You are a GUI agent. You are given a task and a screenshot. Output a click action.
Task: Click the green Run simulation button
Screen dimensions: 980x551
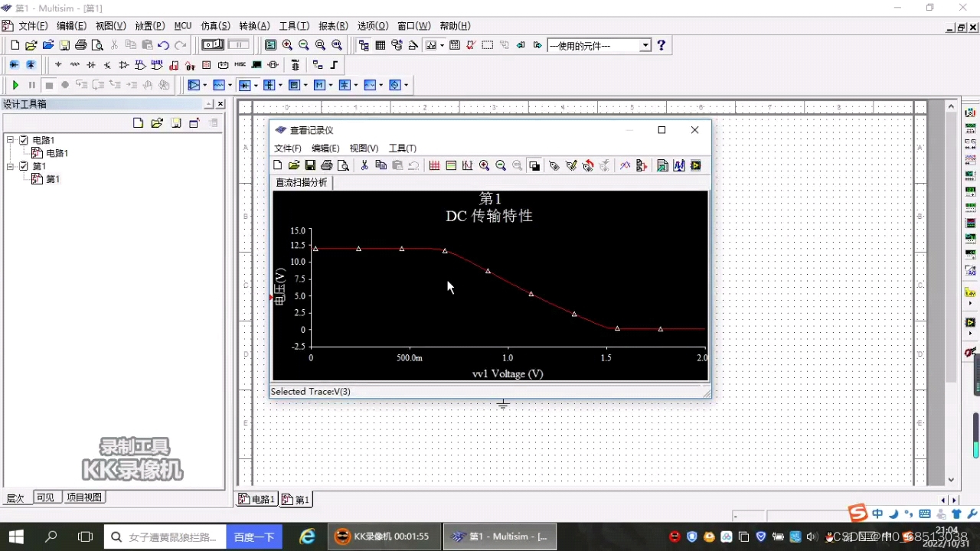(x=15, y=85)
